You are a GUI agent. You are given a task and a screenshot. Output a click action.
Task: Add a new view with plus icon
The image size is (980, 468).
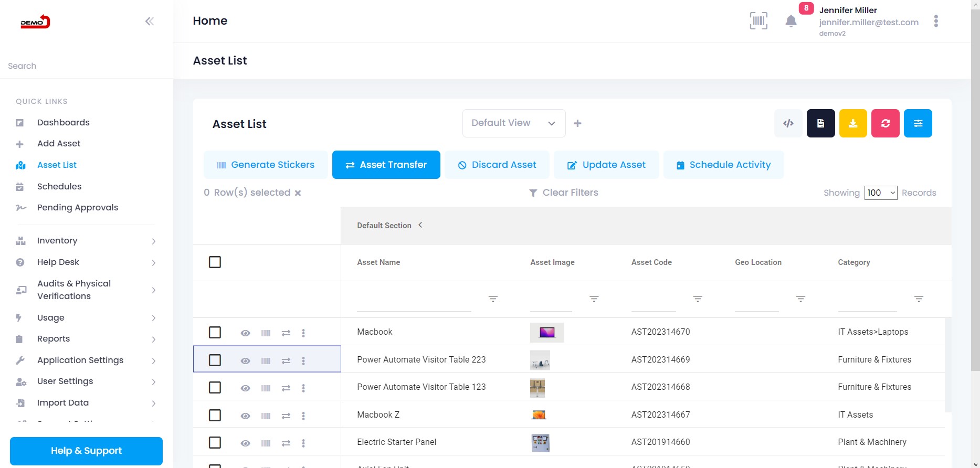(577, 123)
